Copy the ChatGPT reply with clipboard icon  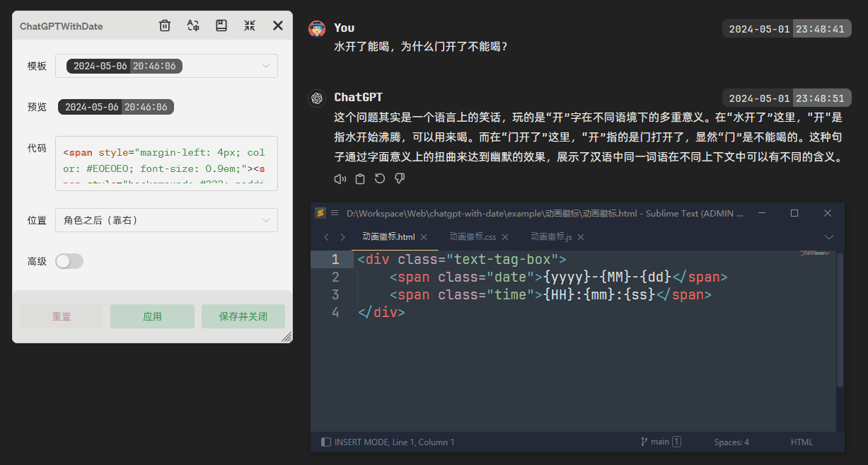click(360, 178)
